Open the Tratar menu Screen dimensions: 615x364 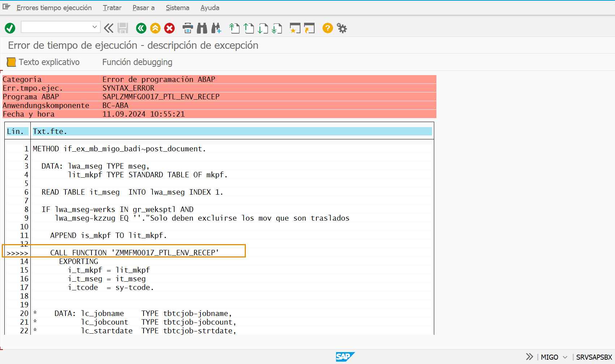pyautogui.click(x=112, y=8)
